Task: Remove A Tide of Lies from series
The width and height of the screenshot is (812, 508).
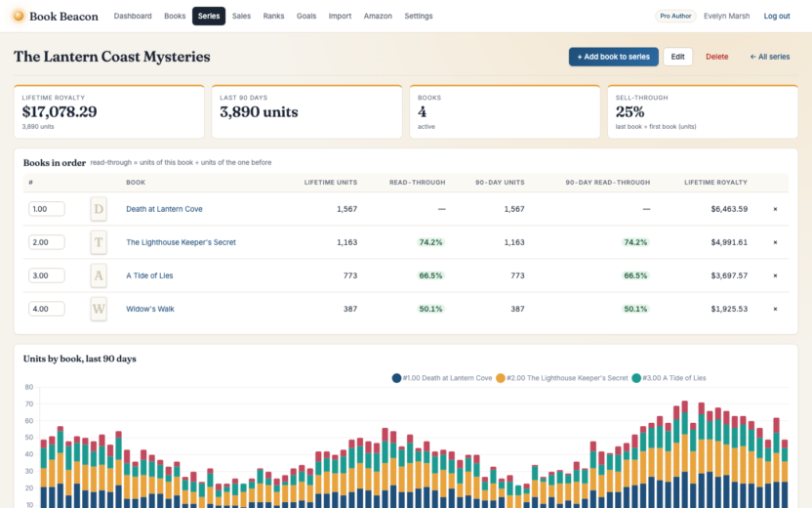Action: click(x=775, y=275)
